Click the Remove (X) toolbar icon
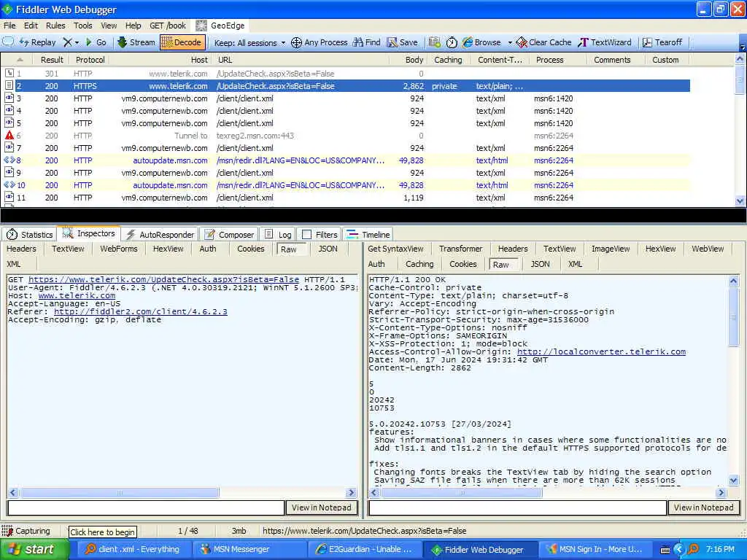747x560 pixels. click(x=68, y=42)
